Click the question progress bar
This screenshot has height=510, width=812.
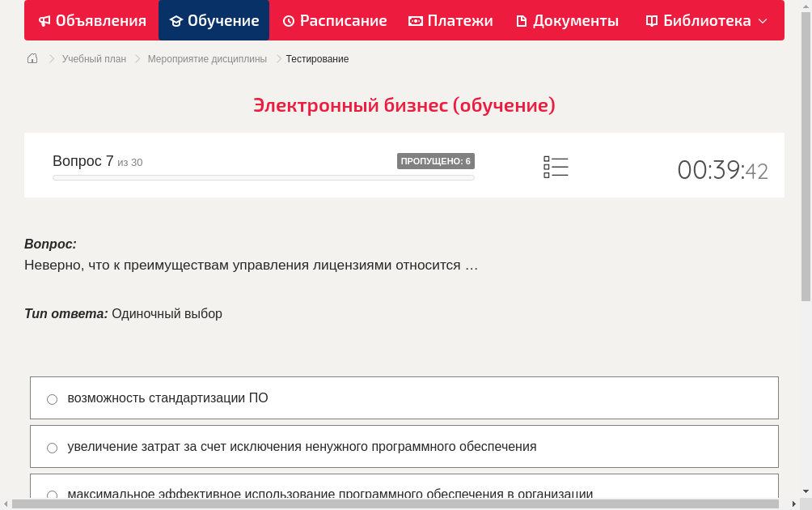(x=263, y=177)
